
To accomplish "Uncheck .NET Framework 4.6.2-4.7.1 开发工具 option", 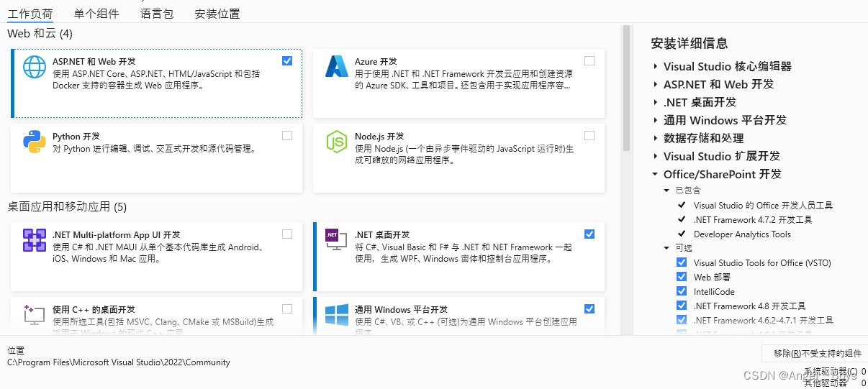I will click(x=682, y=320).
